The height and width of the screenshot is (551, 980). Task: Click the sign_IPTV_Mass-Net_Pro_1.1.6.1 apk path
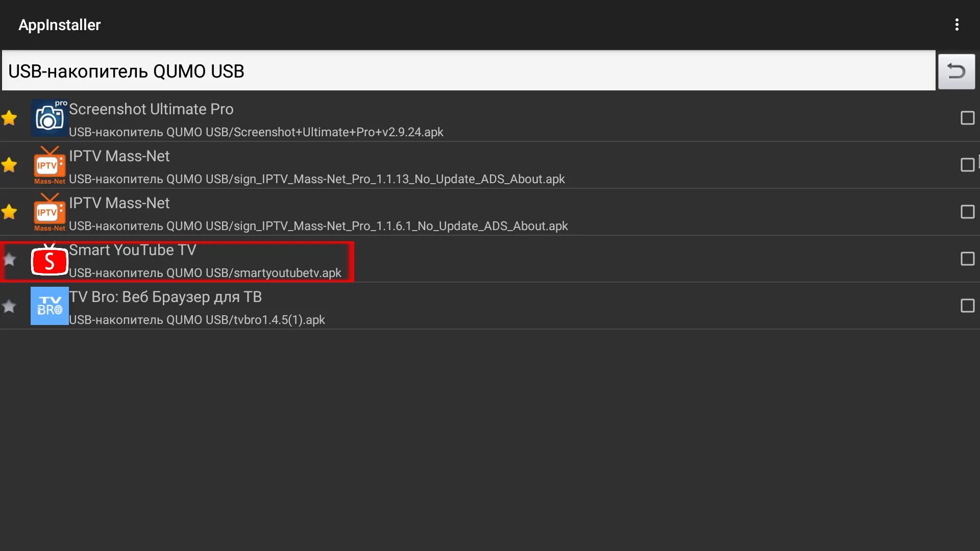click(x=318, y=226)
